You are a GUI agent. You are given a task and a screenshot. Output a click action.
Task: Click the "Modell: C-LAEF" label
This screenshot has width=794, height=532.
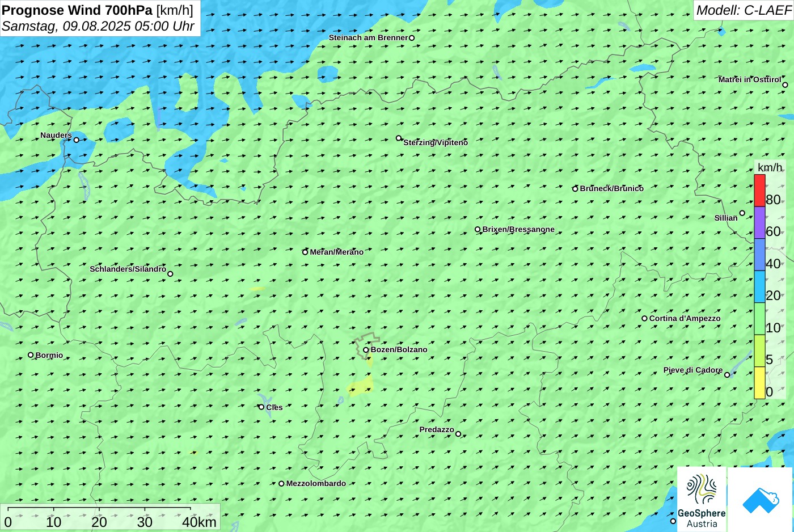[744, 10]
